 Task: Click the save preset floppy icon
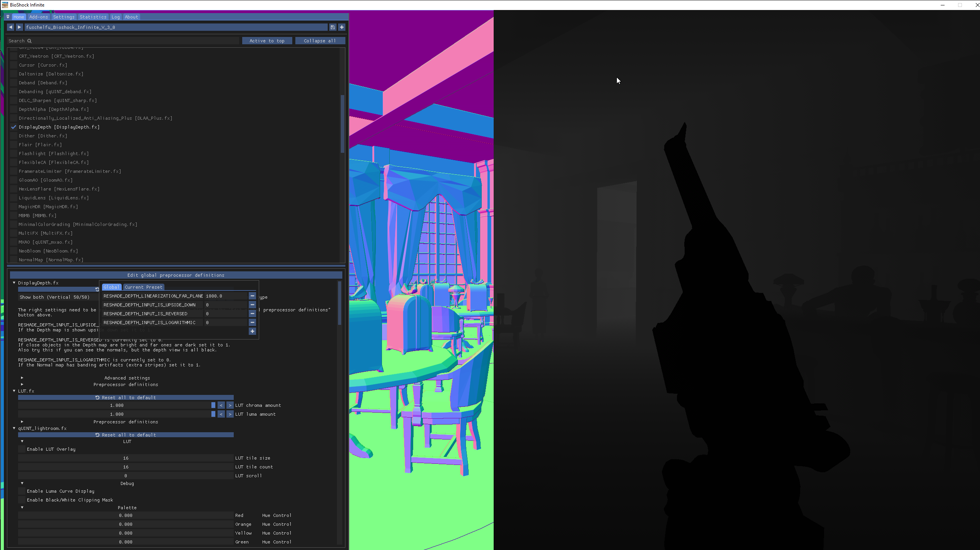tap(333, 27)
